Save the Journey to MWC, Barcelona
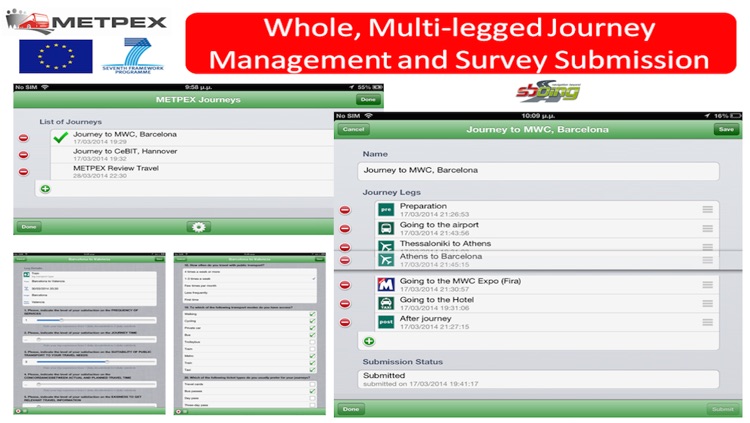 click(x=726, y=129)
